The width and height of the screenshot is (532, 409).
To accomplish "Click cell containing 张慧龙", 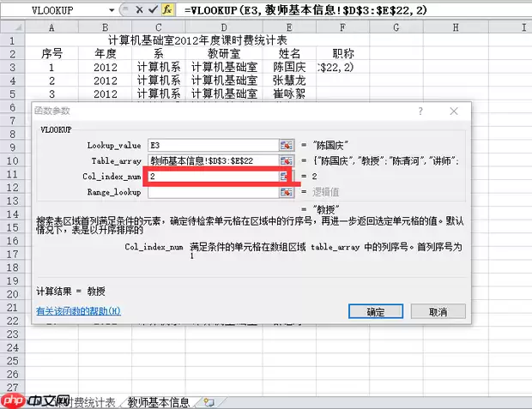I will [x=289, y=81].
